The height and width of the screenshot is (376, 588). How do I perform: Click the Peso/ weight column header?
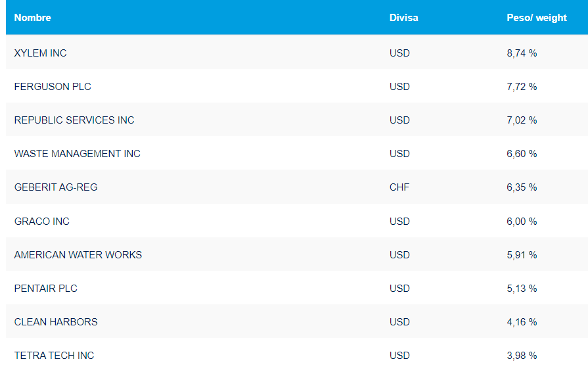point(536,18)
